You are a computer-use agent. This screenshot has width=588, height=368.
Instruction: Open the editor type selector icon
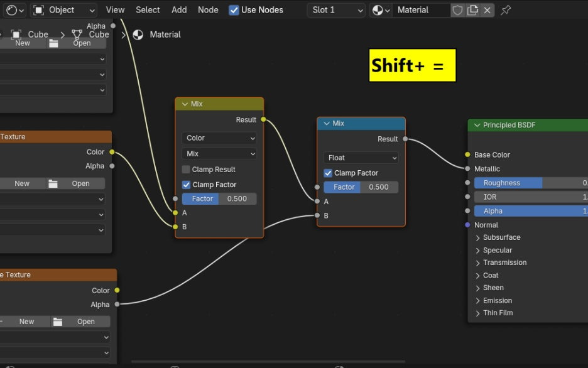(15, 10)
